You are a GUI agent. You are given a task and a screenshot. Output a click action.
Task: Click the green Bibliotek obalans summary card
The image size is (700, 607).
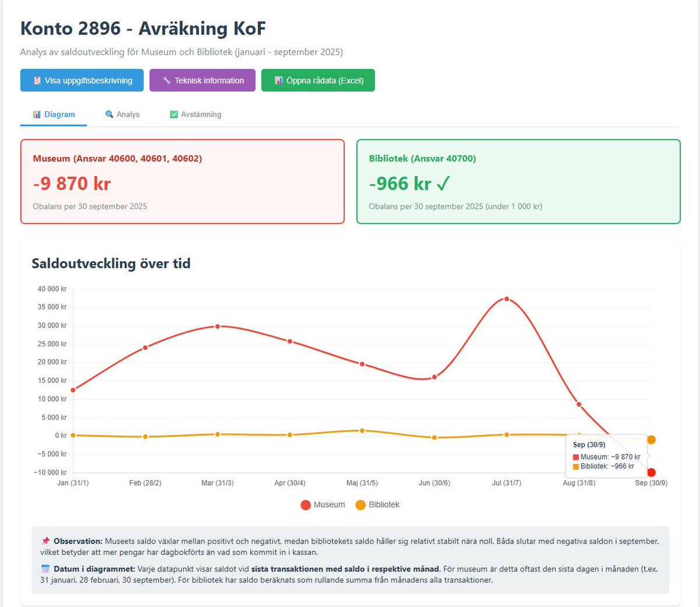518,181
